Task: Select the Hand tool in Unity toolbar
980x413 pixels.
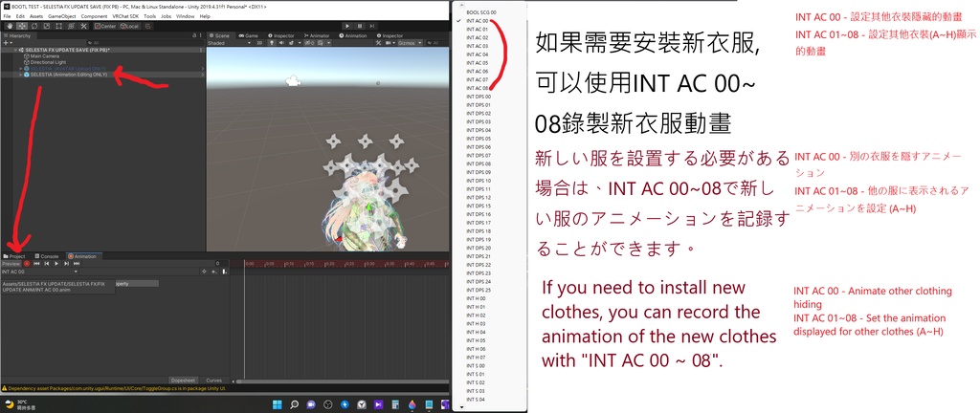Action: point(10,26)
